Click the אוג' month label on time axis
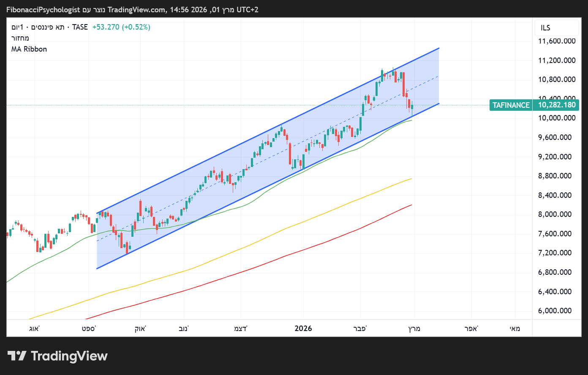The height and width of the screenshot is (375, 588). tap(34, 328)
